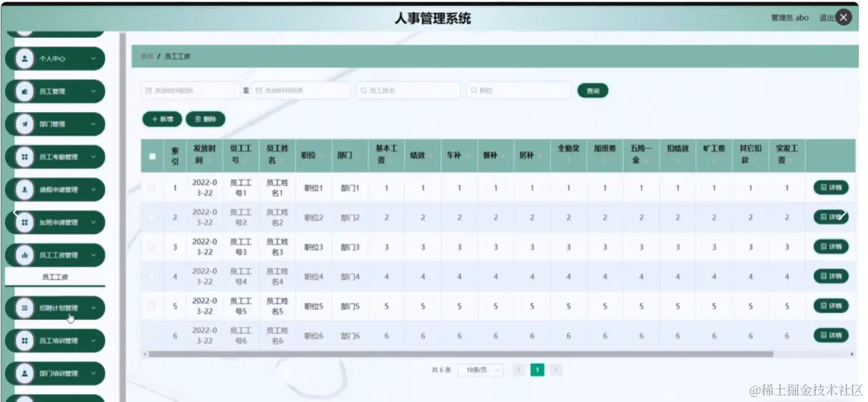Select the checkbox for row 5
Image resolution: width=868 pixels, height=402 pixels.
click(151, 306)
